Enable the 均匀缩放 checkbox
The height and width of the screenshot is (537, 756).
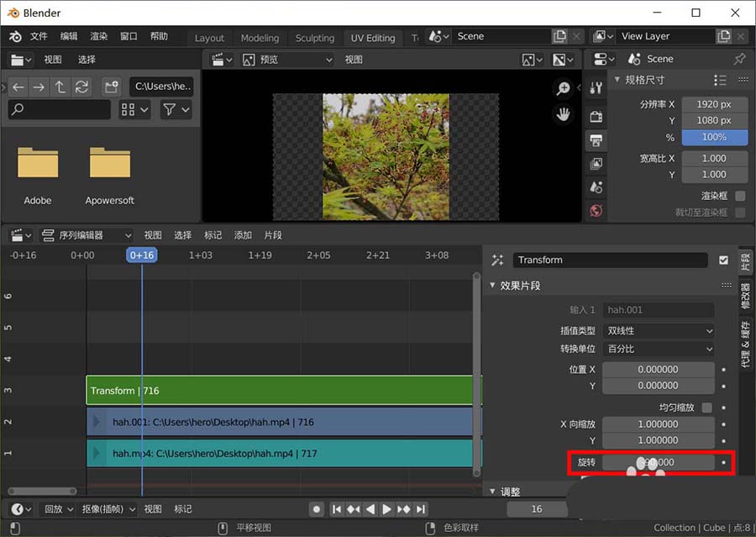tap(706, 408)
